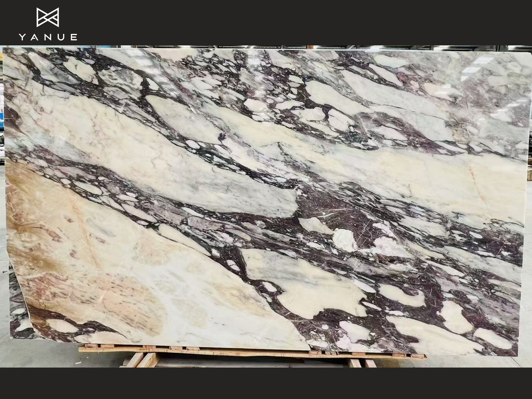532x399 pixels.
Task: Click the concrete floor right of the pallet
Action: (479, 361)
